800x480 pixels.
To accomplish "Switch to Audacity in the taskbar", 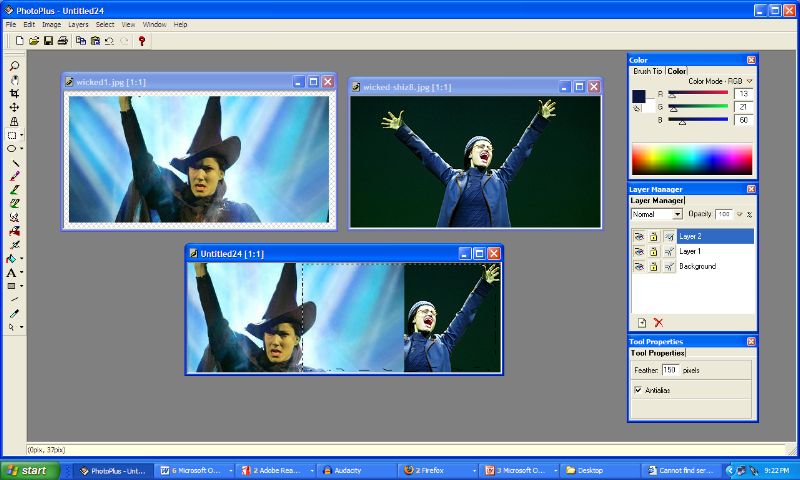I will (x=356, y=470).
